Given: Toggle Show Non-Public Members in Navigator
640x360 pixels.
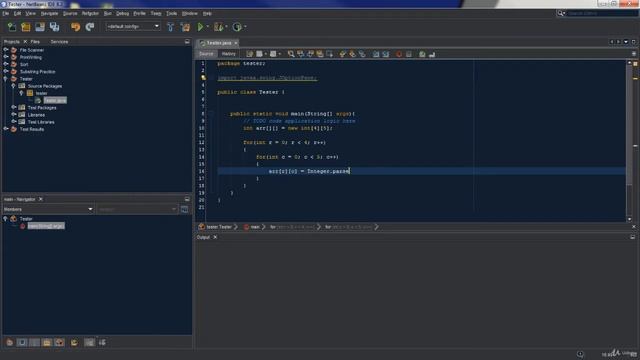Looking at the screenshot, I should coord(47,342).
